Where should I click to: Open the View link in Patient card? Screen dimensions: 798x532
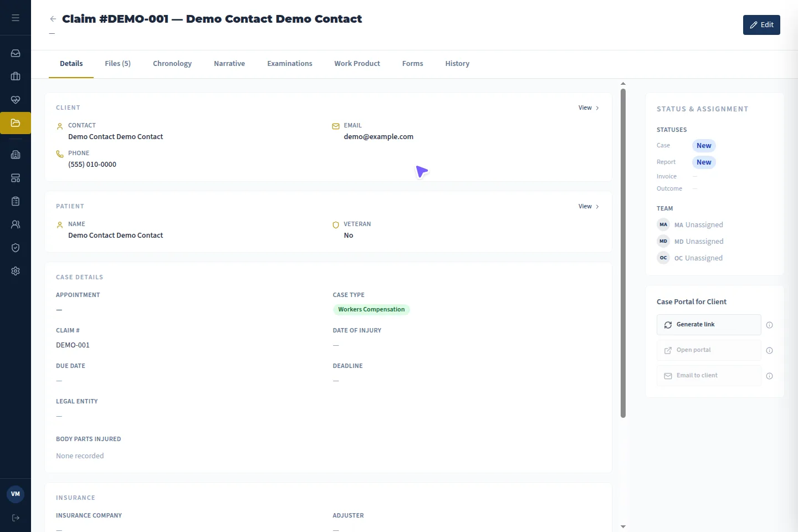pos(589,207)
